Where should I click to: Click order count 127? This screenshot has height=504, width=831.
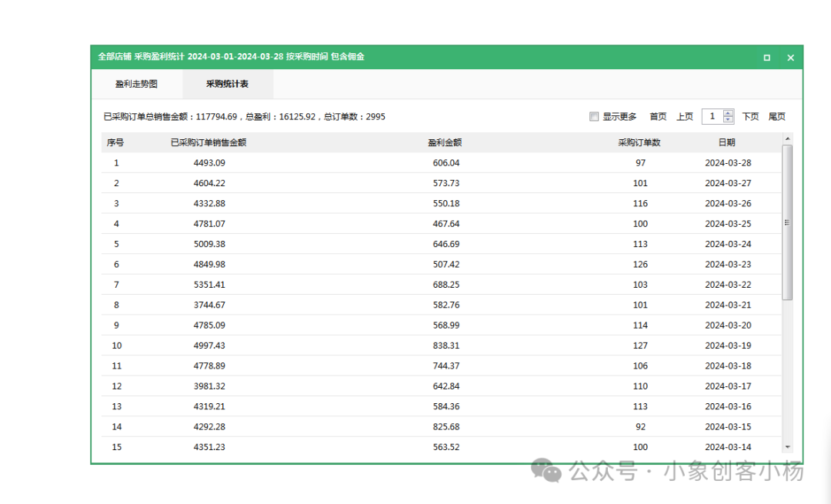click(640, 345)
